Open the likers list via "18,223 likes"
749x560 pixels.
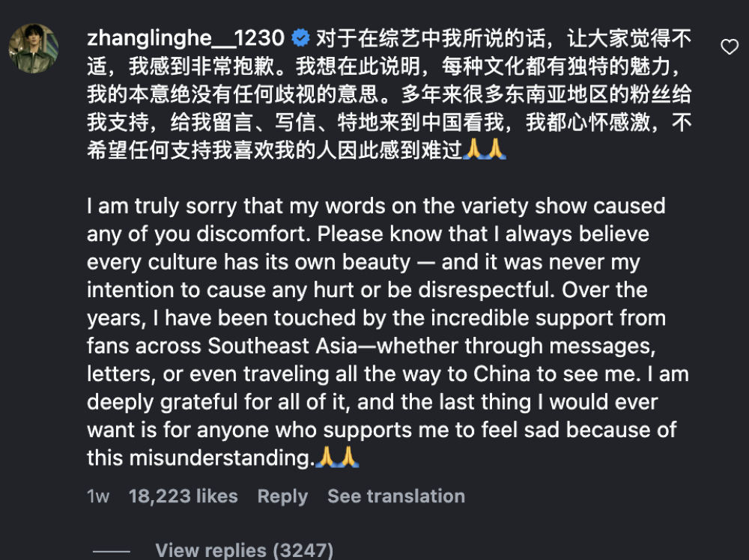[184, 496]
